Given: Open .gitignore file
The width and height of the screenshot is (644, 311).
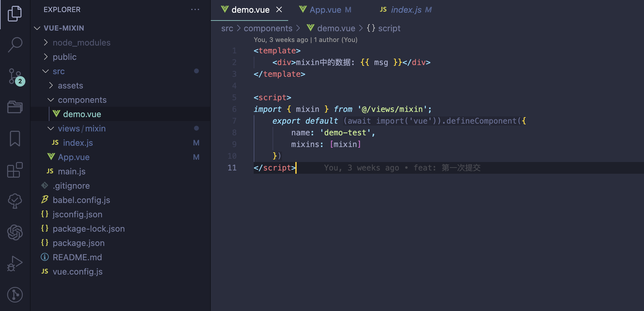Looking at the screenshot, I should click(x=120, y=186).
